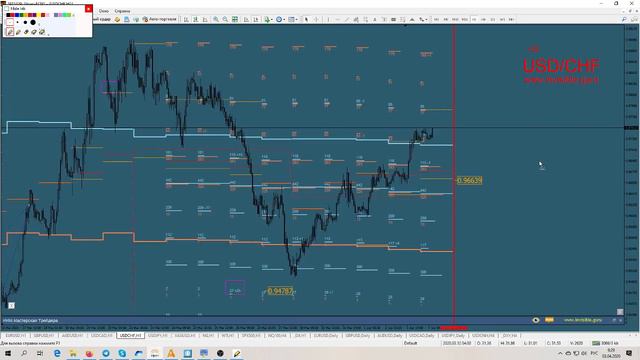This screenshot has width=640, height=360.
Task: Select the first eraser tool in palette
Action: (x=26, y=31)
